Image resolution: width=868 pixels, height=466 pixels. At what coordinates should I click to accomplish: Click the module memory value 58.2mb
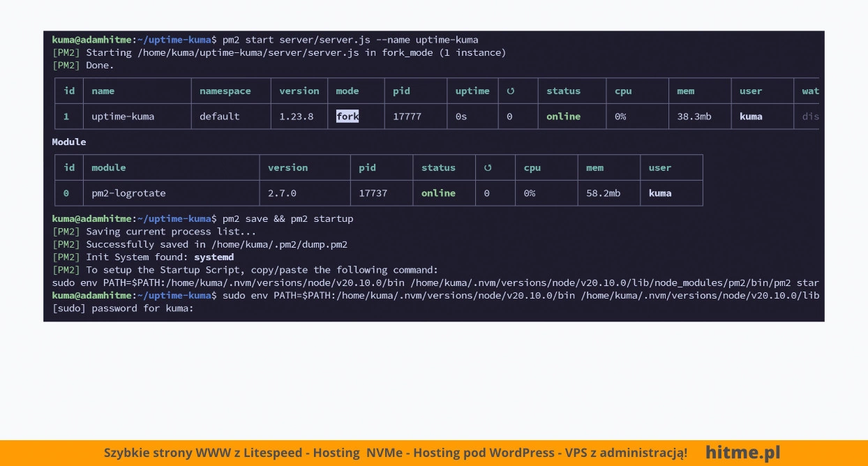603,193
